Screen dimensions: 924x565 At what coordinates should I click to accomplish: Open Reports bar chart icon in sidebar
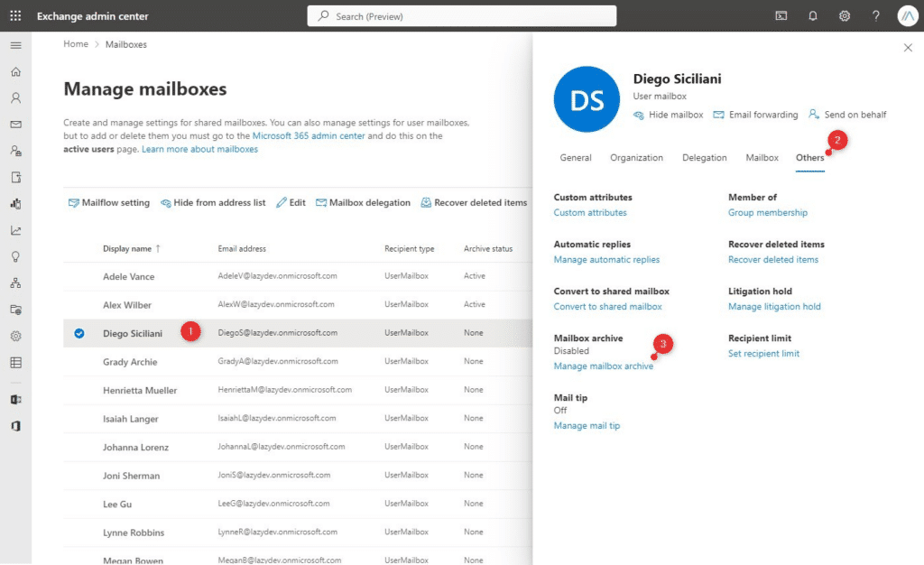point(16,204)
